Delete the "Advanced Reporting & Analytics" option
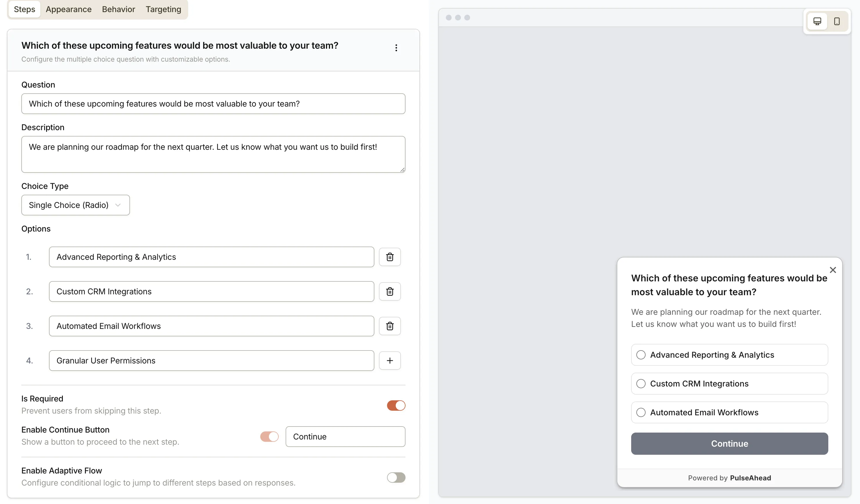The height and width of the screenshot is (504, 860). (390, 257)
